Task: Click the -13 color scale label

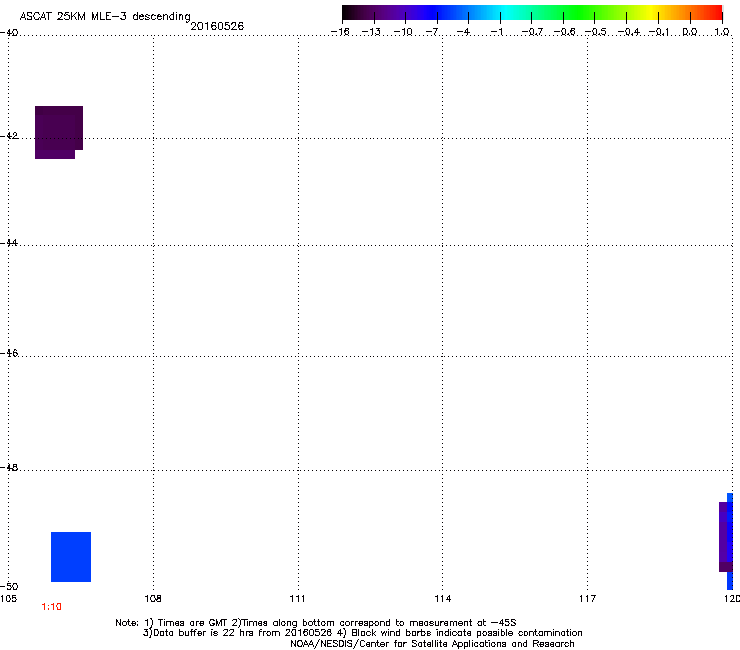Action: (x=371, y=32)
